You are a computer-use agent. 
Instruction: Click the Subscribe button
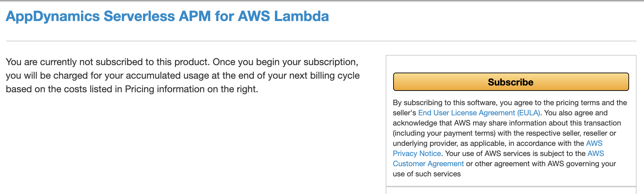tap(511, 82)
